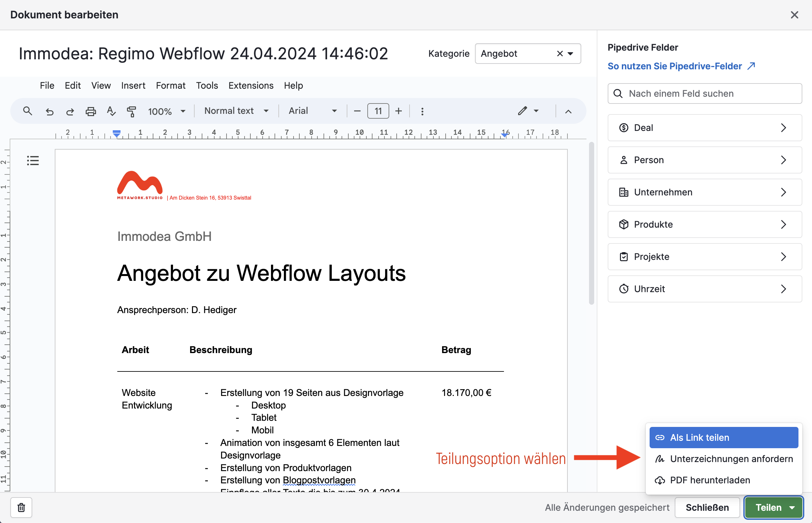Delete the document with the trash icon
Screen dimensions: 812x523
coord(21,508)
